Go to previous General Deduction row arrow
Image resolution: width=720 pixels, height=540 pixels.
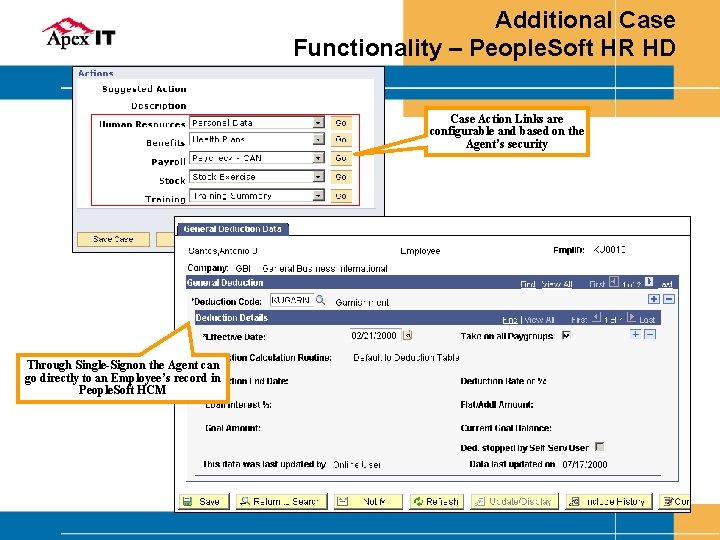click(x=614, y=281)
